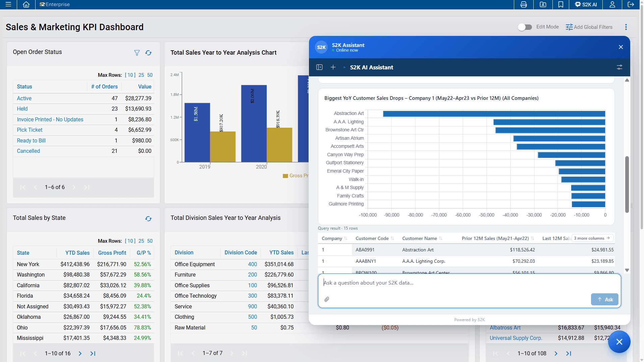Click the logout icon
Image resolution: width=644 pixels, height=362 pixels.
click(631, 4)
